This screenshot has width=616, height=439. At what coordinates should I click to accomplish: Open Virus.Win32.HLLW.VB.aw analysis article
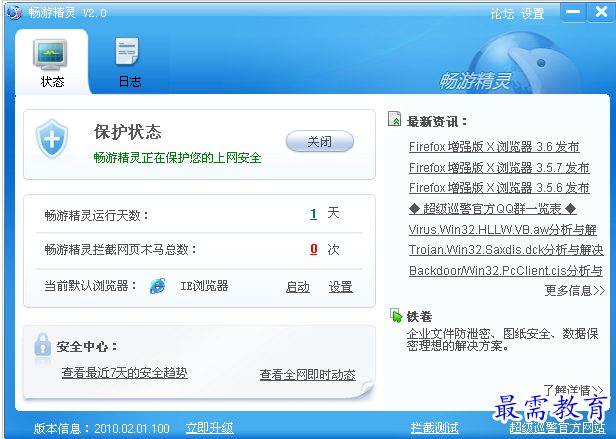pos(503,230)
